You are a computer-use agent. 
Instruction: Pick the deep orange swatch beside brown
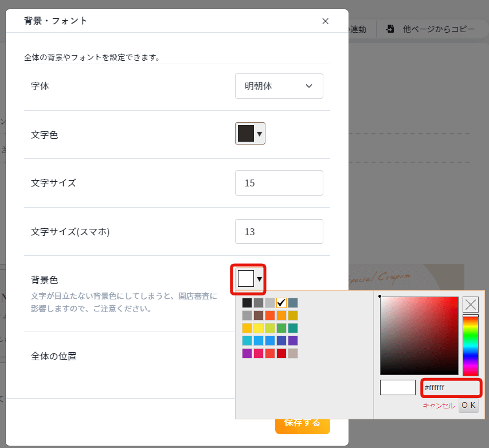tap(270, 315)
